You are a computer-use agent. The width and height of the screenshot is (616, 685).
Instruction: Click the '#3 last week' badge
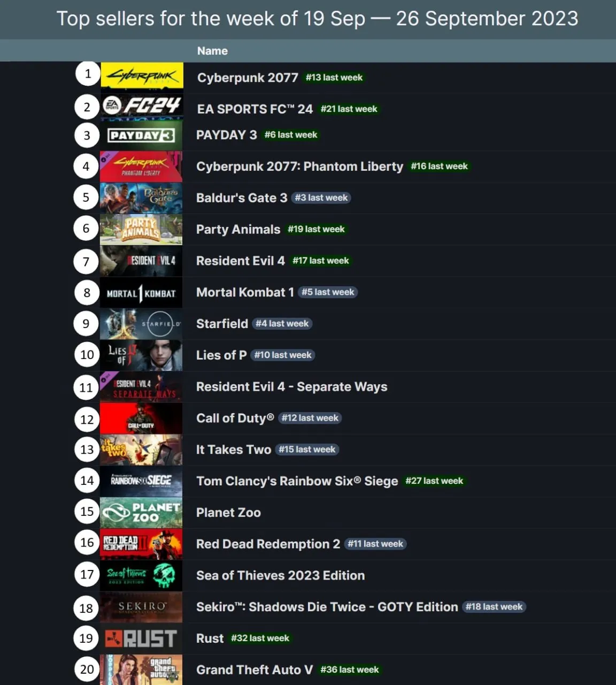321,198
